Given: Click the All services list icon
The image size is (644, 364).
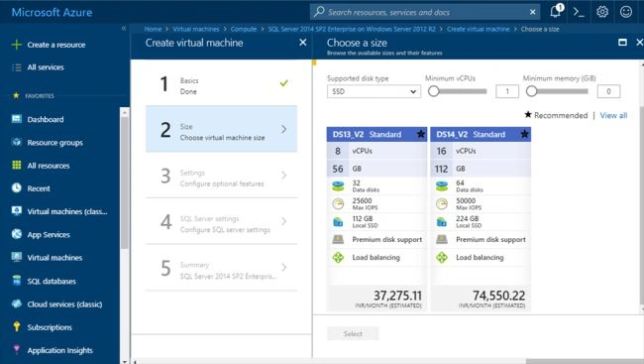Looking at the screenshot, I should [x=17, y=67].
